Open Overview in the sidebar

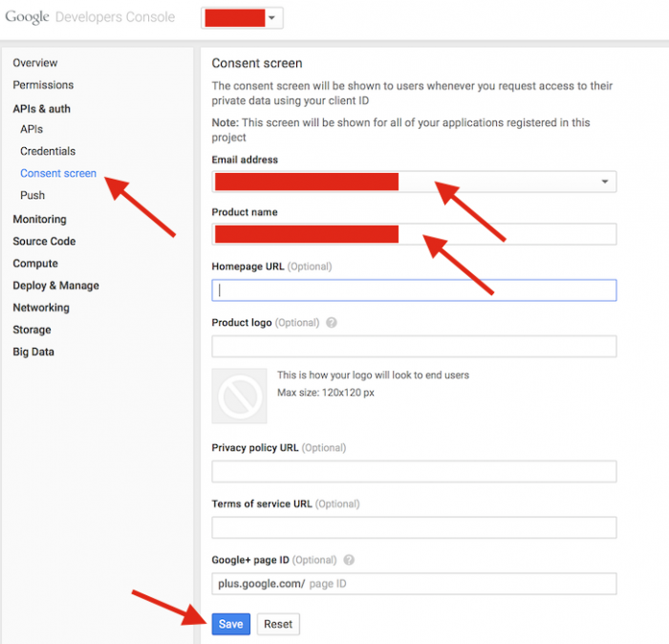35,63
